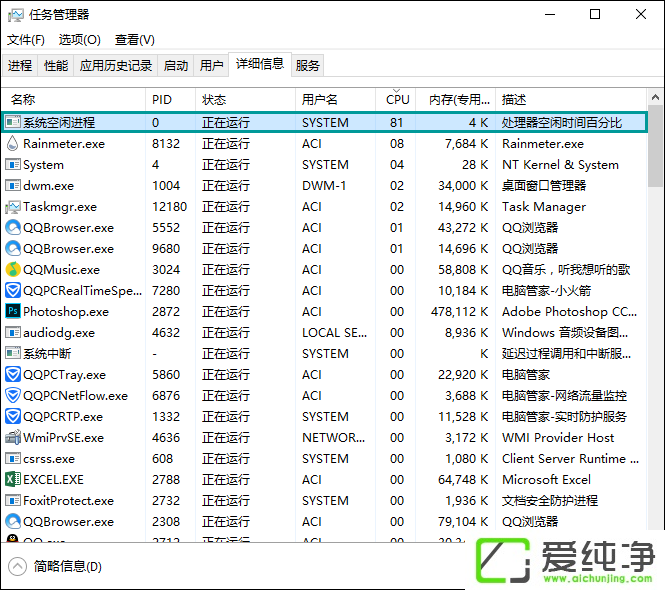
Task: Click the dwm.exe window icon
Action: [x=13, y=185]
